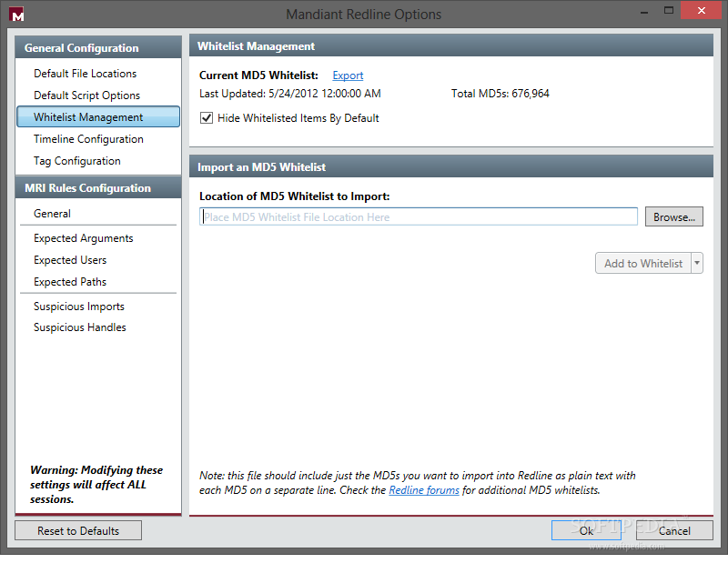This screenshot has width=728, height=563.
Task: Uncheck Hide Whitelisted Items By Default
Action: (207, 118)
